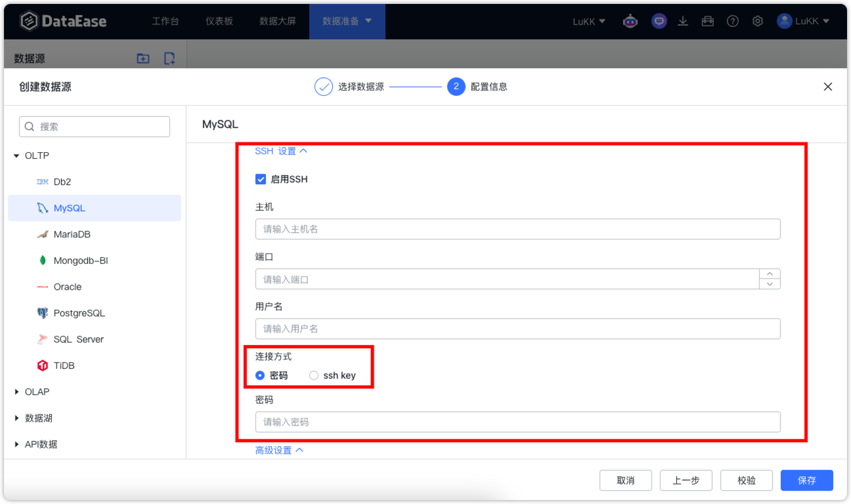Click step 2 circle 配置信息
Image resolution: width=851 pixels, height=504 pixels.
[456, 87]
